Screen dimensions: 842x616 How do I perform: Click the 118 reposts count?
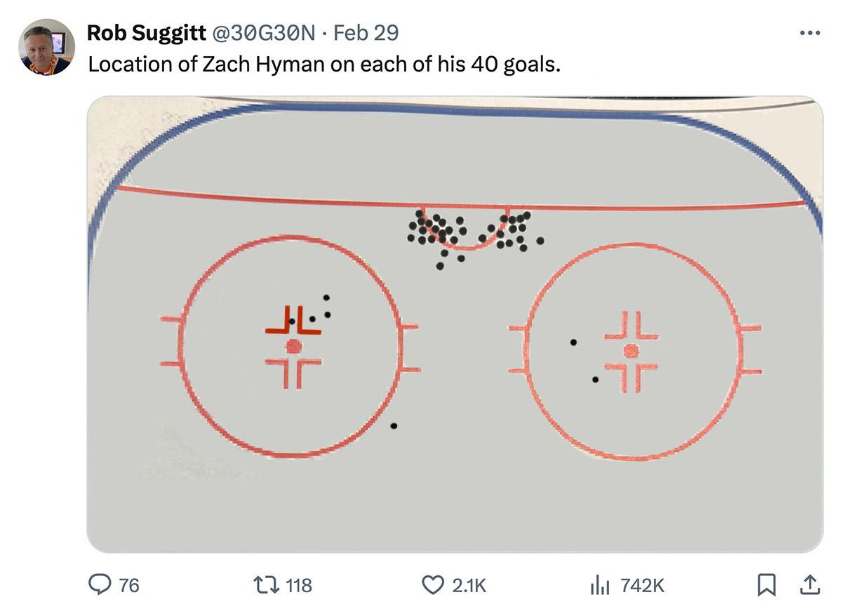(300, 585)
